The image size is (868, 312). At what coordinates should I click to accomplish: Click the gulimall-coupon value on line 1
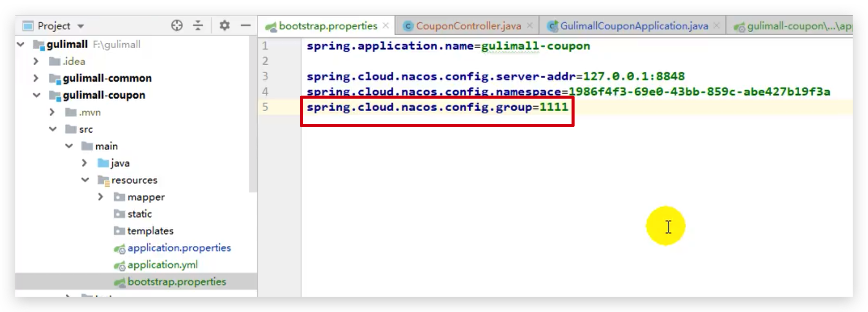(x=536, y=46)
